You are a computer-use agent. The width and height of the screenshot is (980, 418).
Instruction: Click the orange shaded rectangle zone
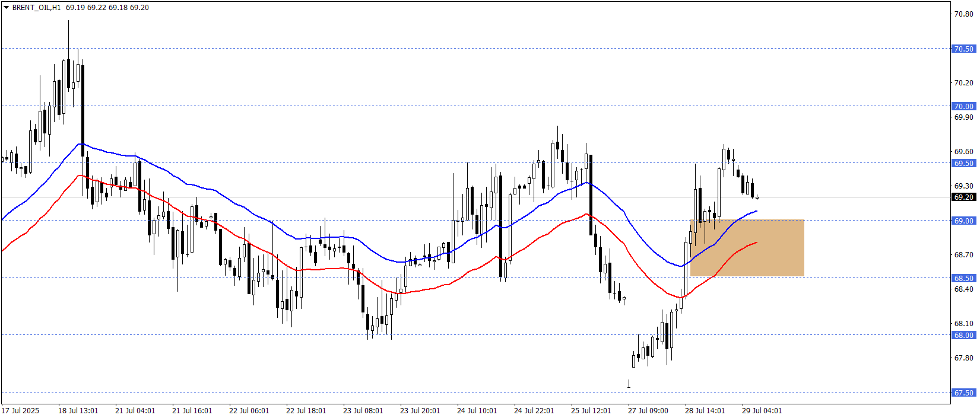tap(747, 248)
